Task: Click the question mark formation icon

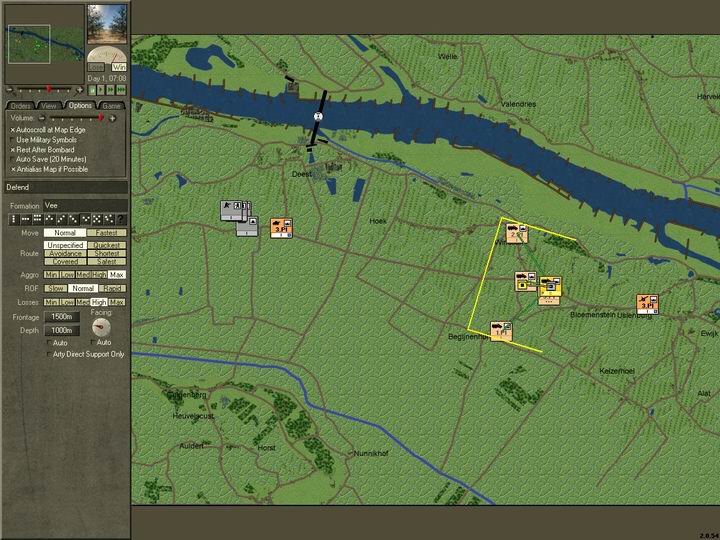Action: pyautogui.click(x=122, y=219)
